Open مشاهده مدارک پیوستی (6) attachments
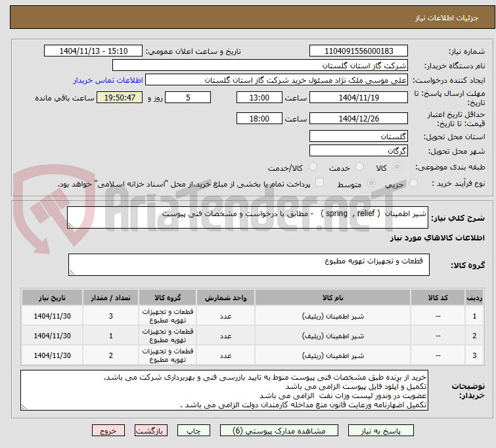This screenshot has height=448, width=496. 279,431
